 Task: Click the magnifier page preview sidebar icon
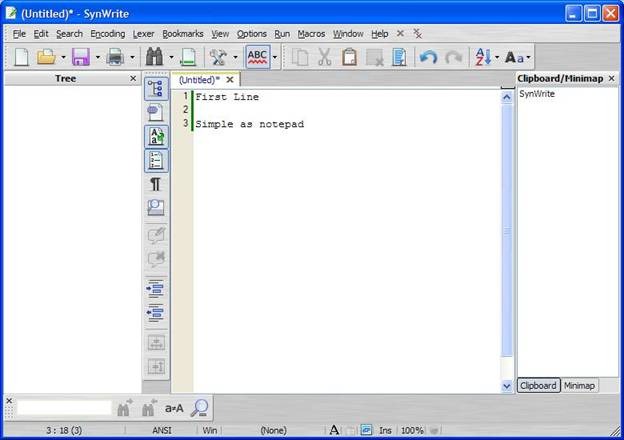coord(156,207)
